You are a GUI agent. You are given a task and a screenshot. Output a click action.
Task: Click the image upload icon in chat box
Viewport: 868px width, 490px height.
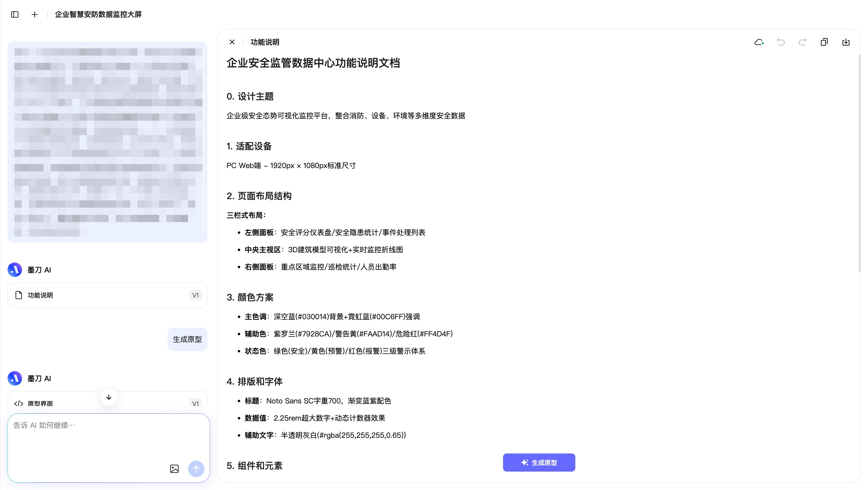tap(174, 468)
